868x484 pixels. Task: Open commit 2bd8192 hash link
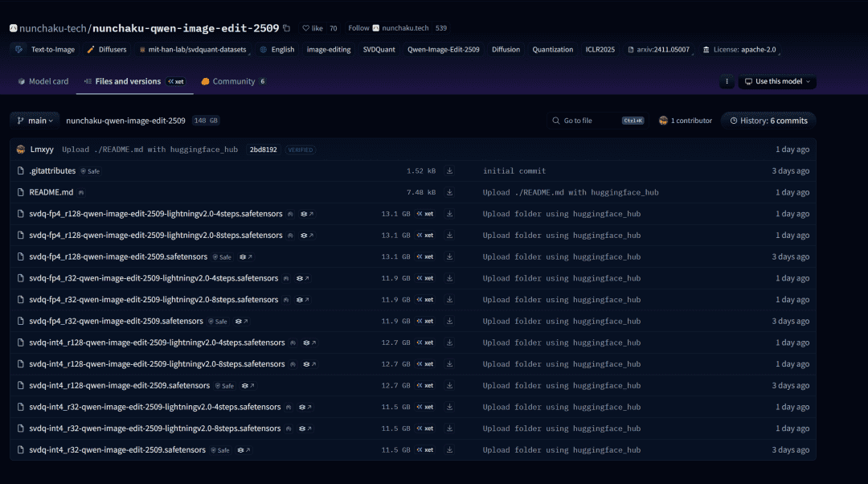(263, 150)
